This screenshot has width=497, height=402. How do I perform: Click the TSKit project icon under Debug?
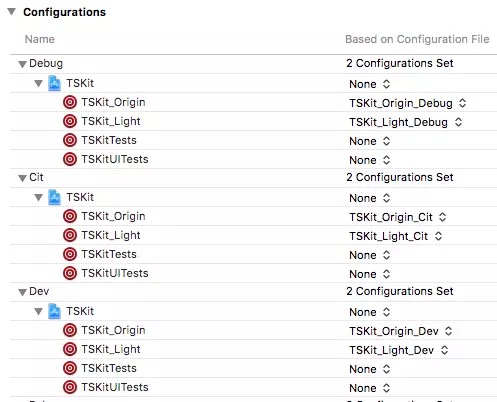coord(54,83)
